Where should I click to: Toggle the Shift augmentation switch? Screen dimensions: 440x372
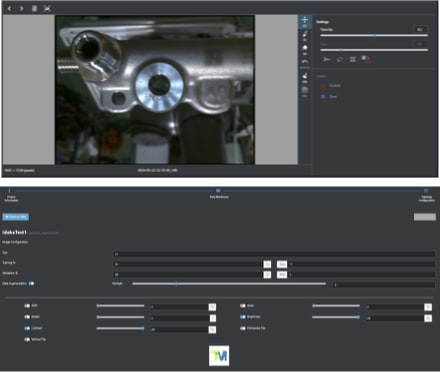(27, 306)
